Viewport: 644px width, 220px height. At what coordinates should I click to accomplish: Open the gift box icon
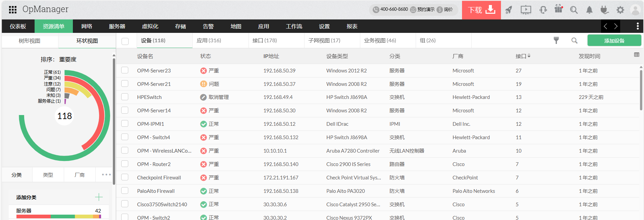[558, 9]
